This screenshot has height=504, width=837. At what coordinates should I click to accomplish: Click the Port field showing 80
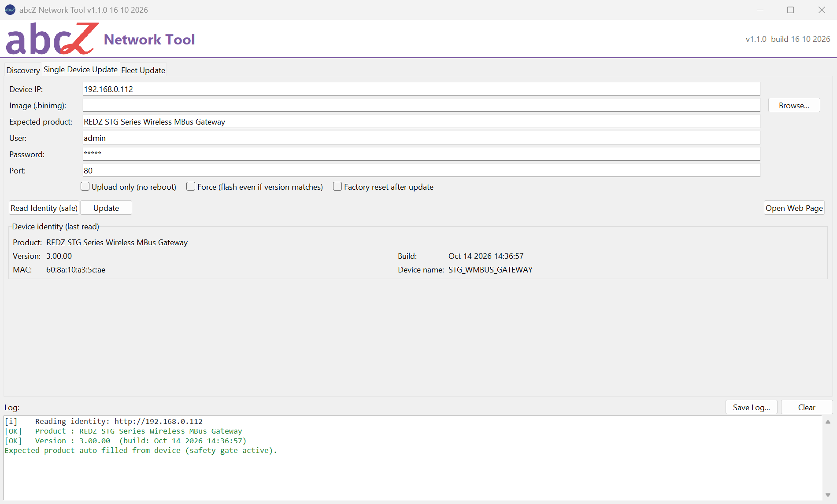(421, 170)
